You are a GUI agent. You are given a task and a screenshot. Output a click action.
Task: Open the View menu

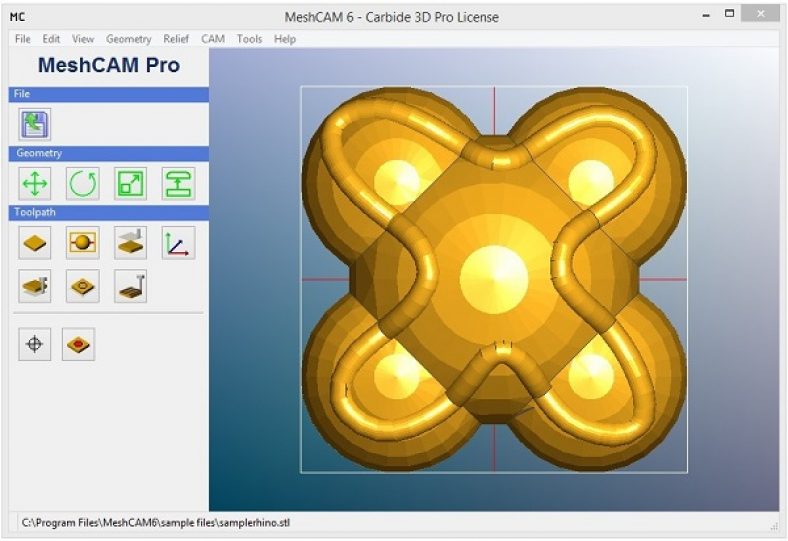(x=82, y=39)
